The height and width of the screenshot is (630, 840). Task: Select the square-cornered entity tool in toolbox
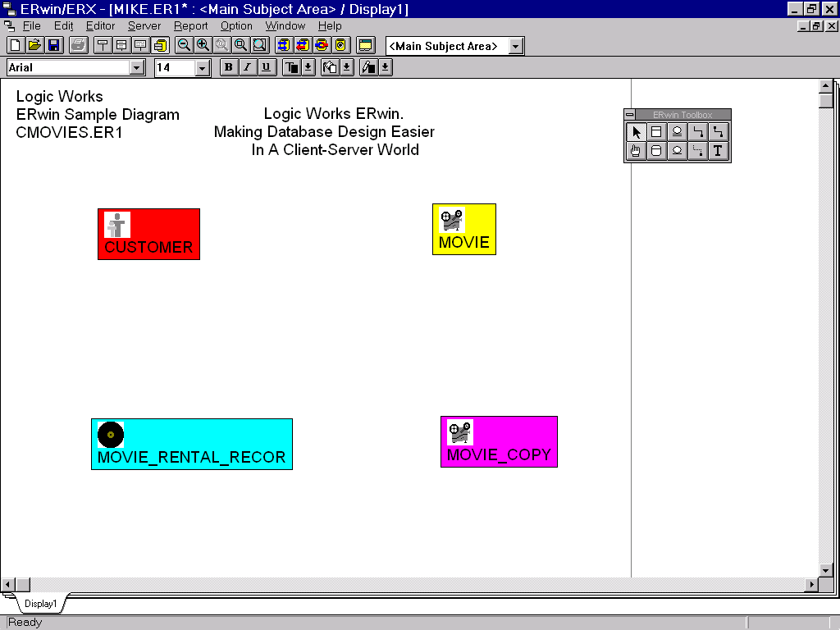656,132
